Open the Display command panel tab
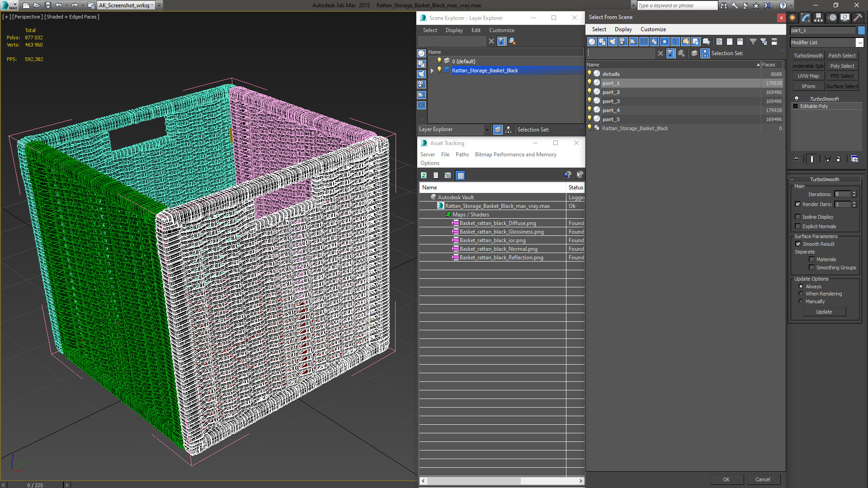Image resolution: width=868 pixels, height=488 pixels. click(x=844, y=18)
